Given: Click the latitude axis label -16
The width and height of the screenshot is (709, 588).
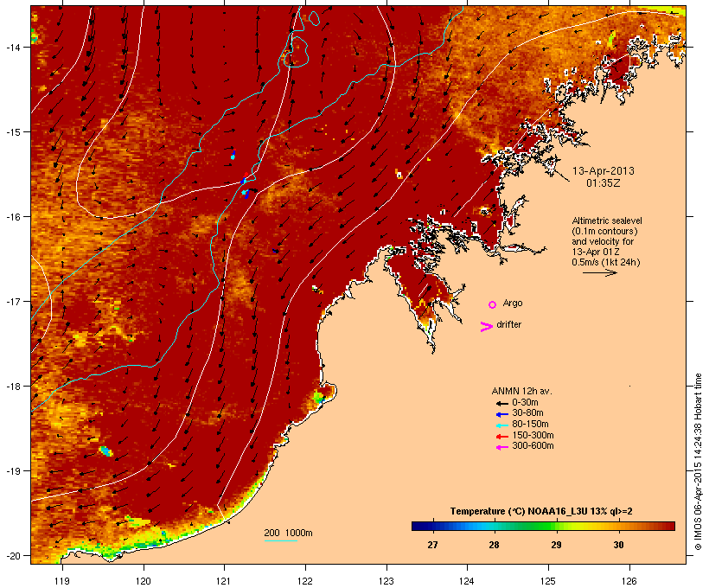Looking at the screenshot, I should coord(12,217).
